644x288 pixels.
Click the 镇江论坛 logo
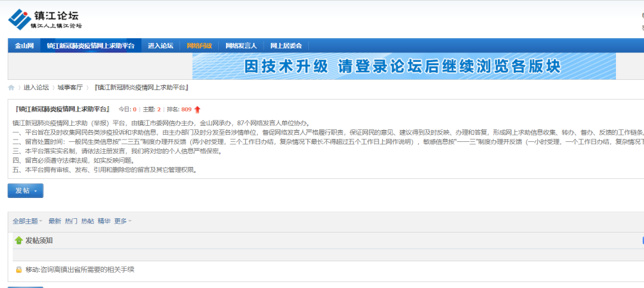45,19
